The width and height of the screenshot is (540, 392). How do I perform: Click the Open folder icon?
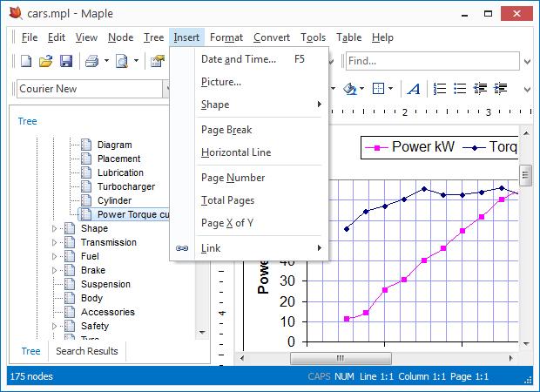[46, 61]
